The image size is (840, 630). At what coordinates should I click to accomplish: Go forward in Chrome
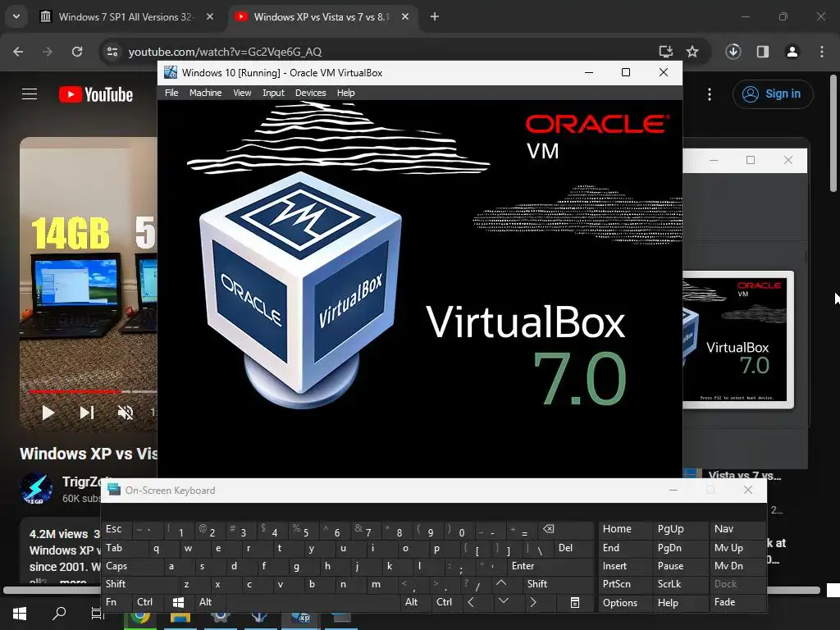48,52
